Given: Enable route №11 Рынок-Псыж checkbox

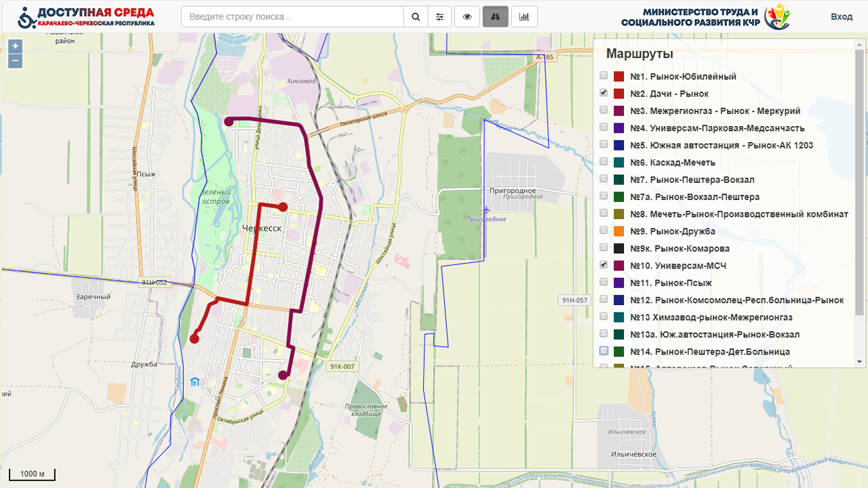Looking at the screenshot, I should click(x=604, y=282).
